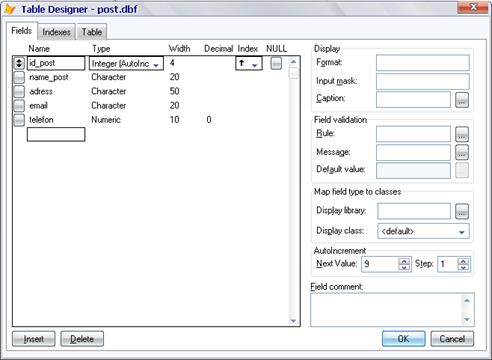492x360 pixels.
Task: Click the width 50 of adress
Action: [174, 91]
